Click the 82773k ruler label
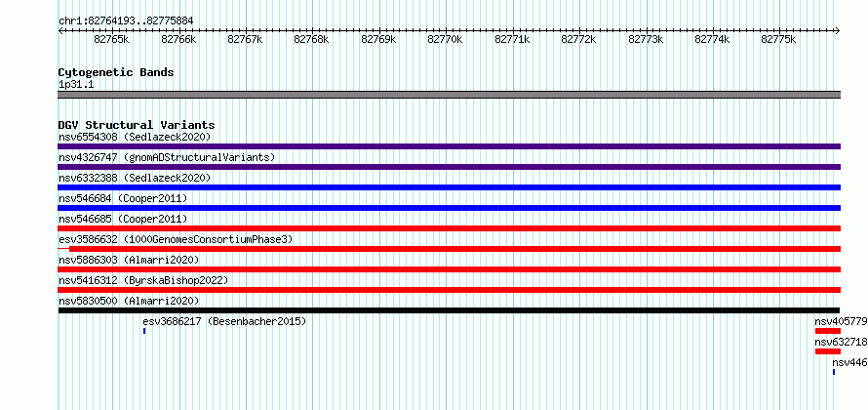The width and height of the screenshot is (868, 410). pyautogui.click(x=646, y=39)
